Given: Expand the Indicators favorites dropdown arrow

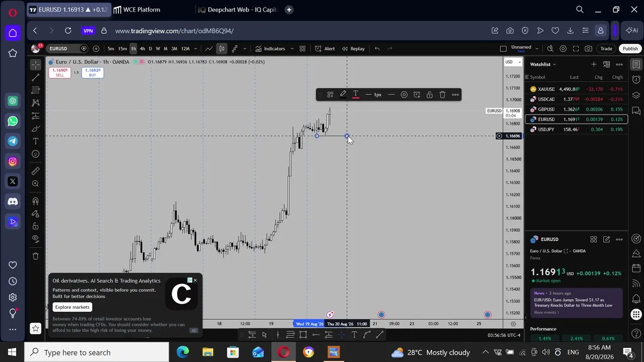Looking at the screenshot, I should click(292, 49).
